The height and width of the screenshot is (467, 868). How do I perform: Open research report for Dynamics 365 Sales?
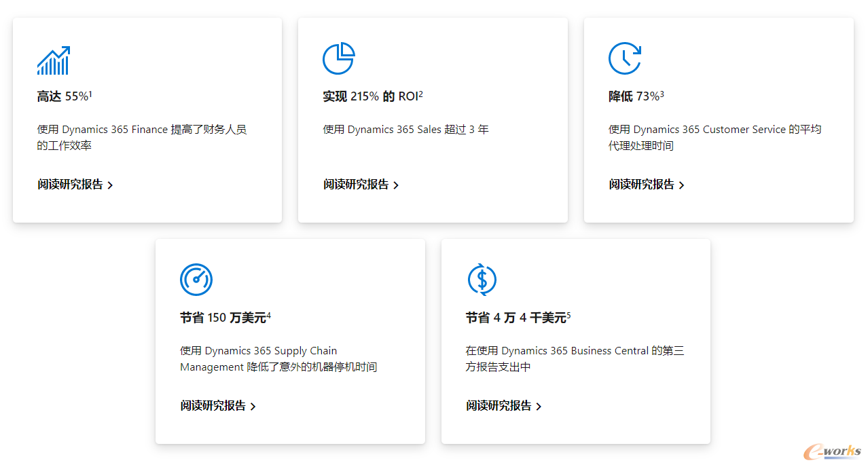click(361, 185)
